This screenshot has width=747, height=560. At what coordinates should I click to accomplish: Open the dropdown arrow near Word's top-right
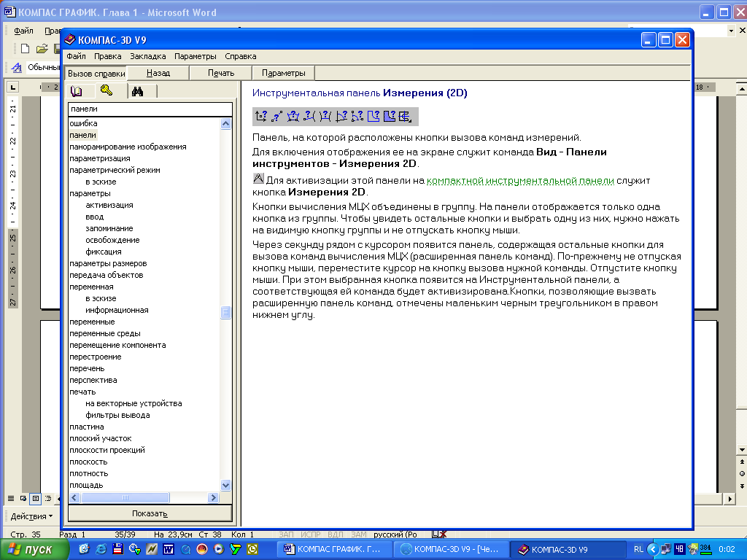tap(731, 31)
